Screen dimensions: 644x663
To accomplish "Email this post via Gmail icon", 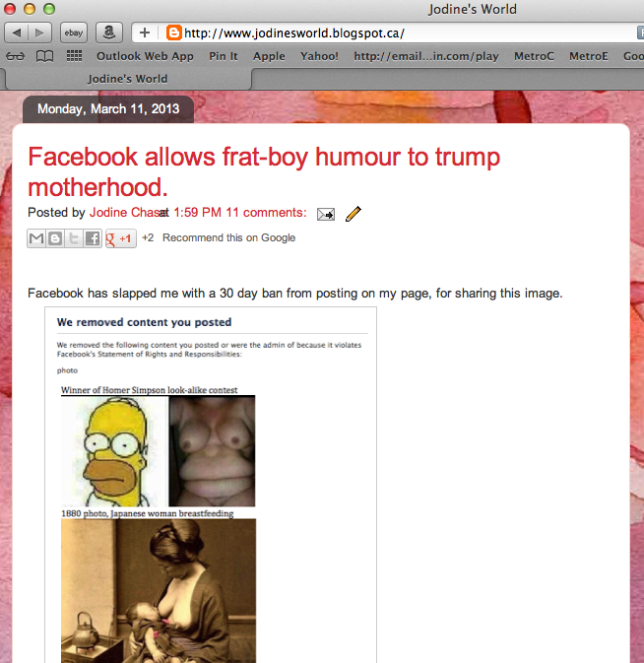I will (x=36, y=238).
